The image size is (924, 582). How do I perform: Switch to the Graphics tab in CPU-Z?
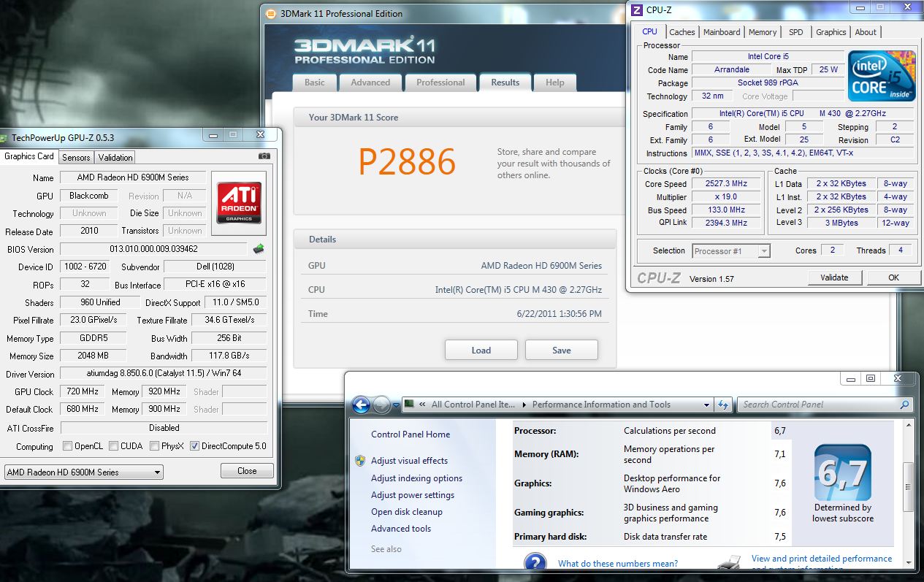click(x=831, y=32)
